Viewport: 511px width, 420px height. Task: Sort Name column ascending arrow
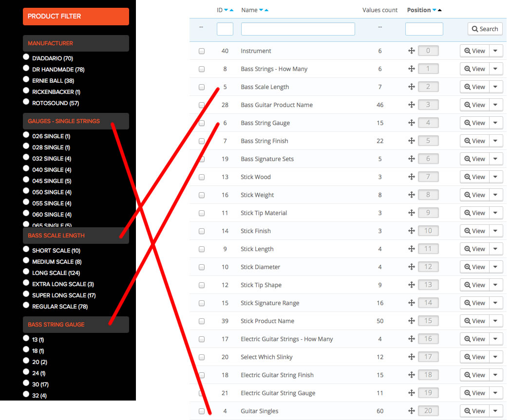(x=266, y=10)
